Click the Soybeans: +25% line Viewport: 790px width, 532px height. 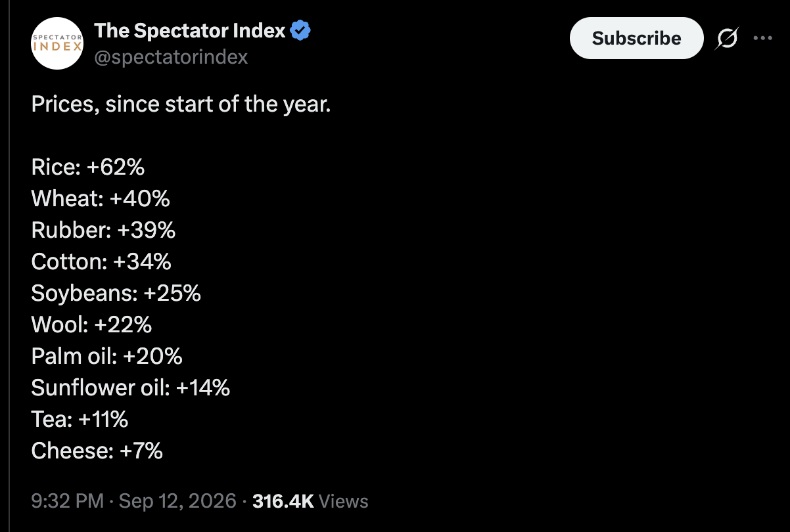(116, 293)
